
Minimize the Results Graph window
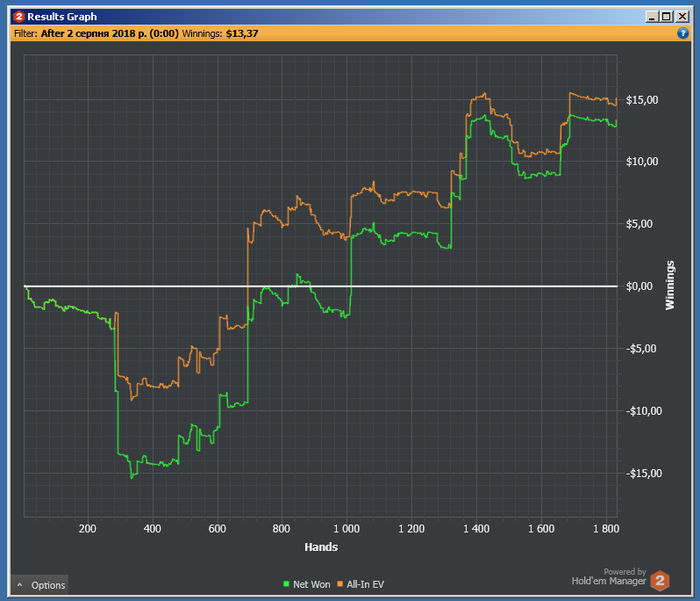pos(652,17)
